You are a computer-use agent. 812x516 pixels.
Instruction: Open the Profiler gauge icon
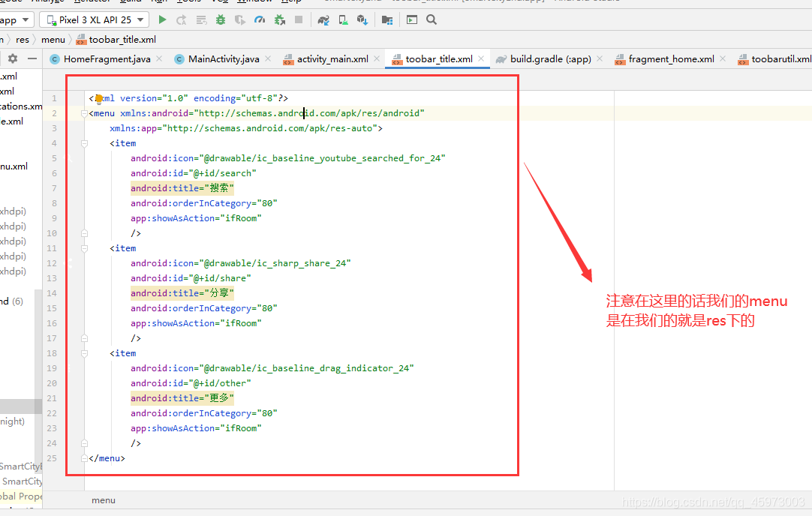(x=260, y=20)
